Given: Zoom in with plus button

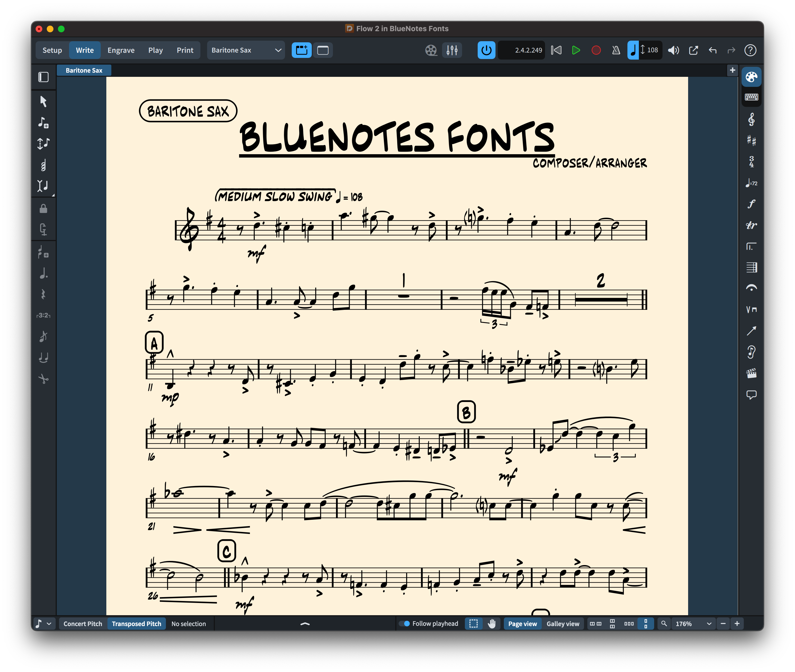Looking at the screenshot, I should 737,624.
